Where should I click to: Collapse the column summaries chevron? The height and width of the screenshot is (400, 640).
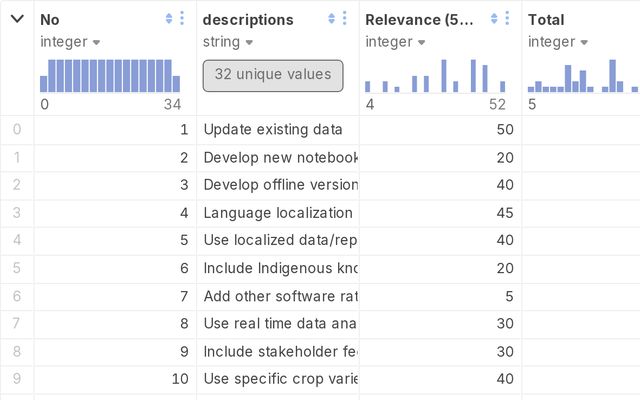[x=17, y=19]
